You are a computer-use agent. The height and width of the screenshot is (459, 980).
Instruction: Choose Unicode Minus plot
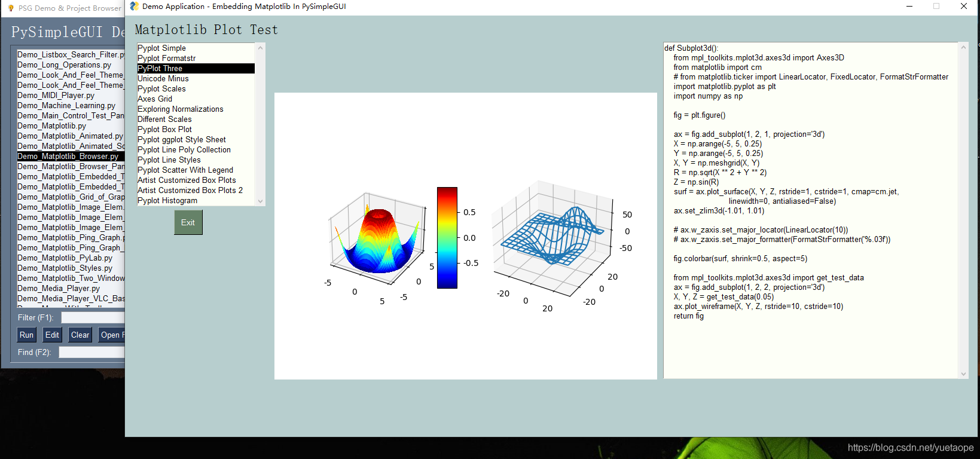(196, 78)
